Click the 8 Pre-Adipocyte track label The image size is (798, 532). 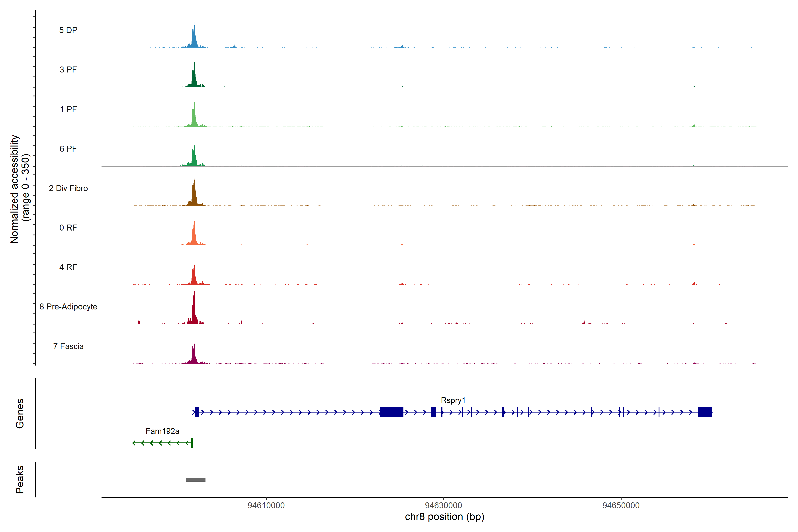(x=68, y=307)
